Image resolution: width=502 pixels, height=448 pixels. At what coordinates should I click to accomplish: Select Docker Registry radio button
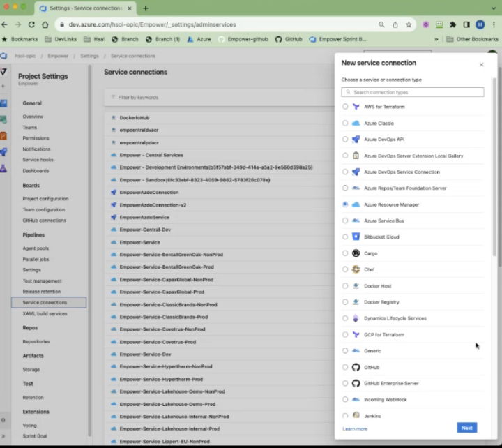345,302
